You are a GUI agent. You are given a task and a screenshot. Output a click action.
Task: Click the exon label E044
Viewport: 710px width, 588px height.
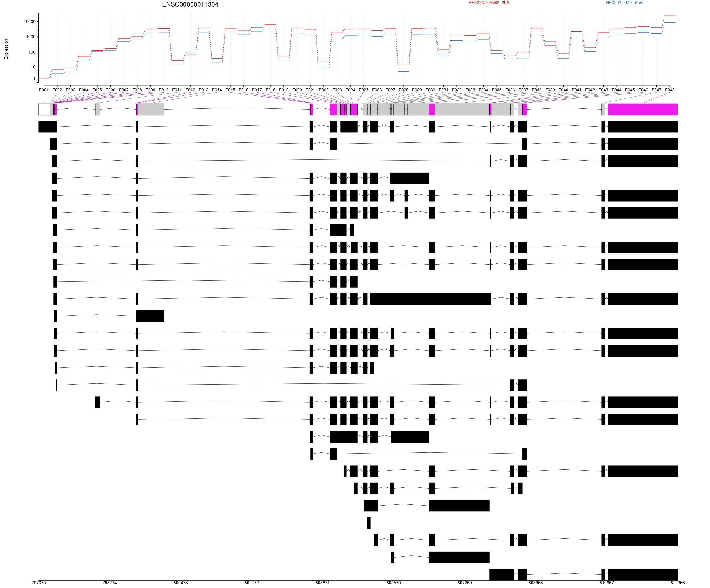click(616, 90)
